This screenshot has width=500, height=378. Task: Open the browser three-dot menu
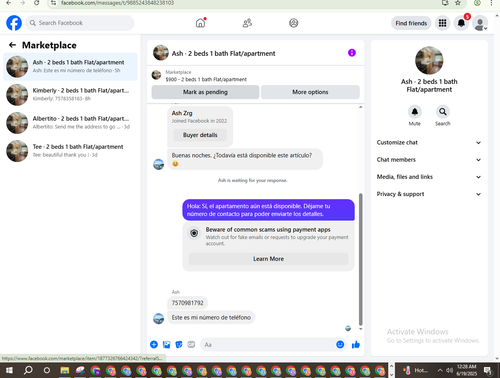coord(491,3)
